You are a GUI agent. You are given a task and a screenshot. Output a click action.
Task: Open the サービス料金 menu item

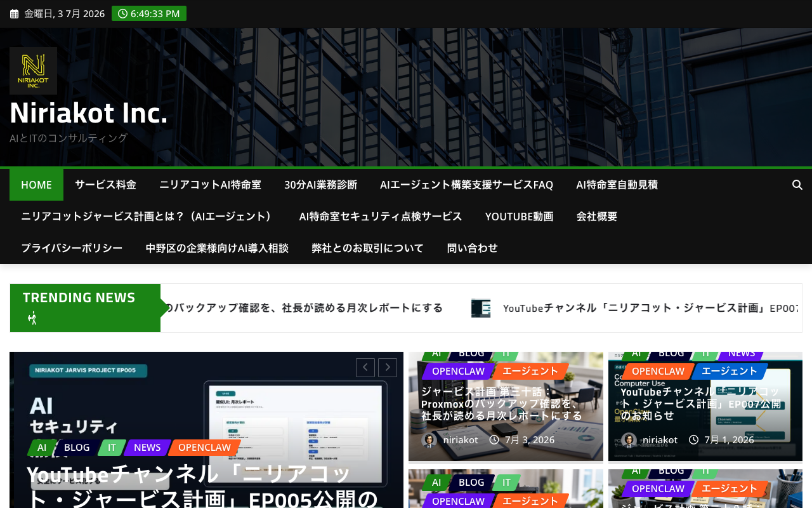[105, 185]
